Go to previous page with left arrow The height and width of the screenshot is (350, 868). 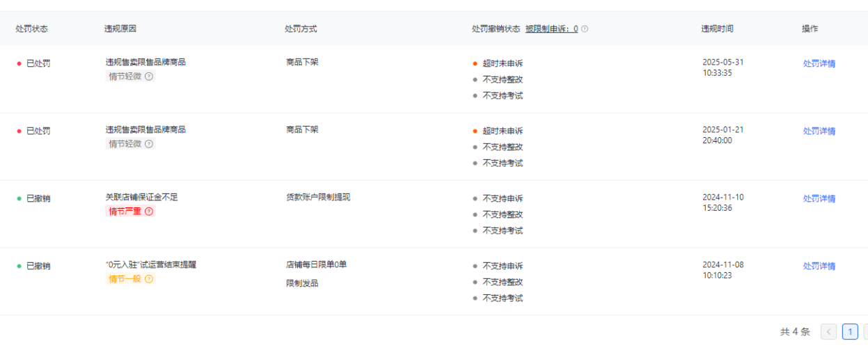[829, 332]
